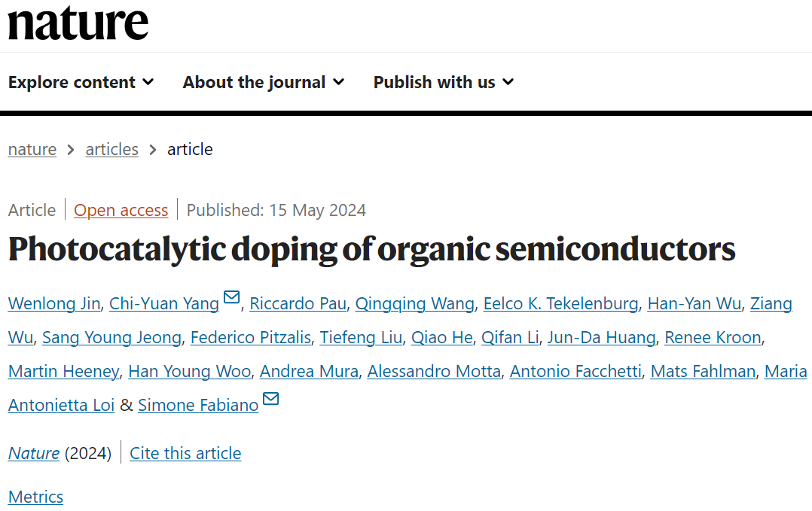Click the envelope icon beside Chi-Yuan Yang

pos(231,297)
